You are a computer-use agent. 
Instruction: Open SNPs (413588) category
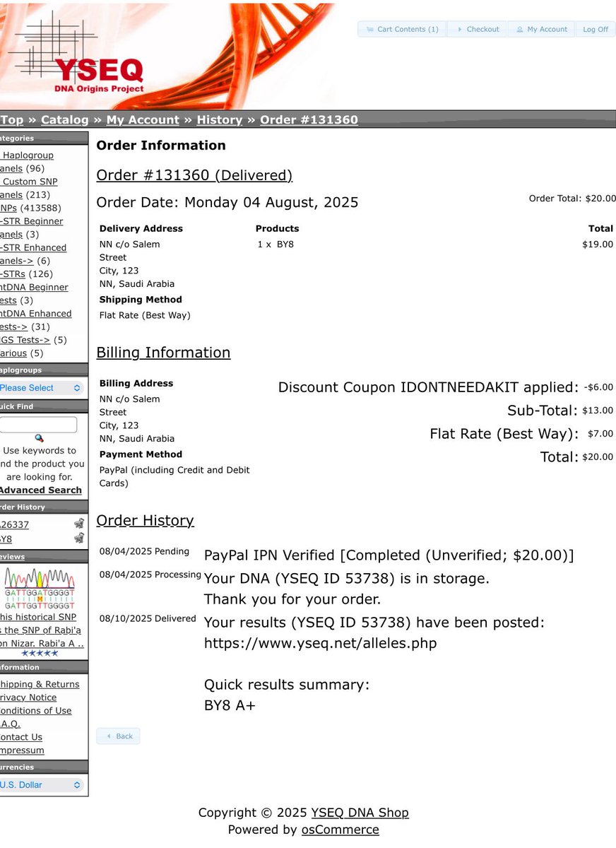click(x=8, y=208)
